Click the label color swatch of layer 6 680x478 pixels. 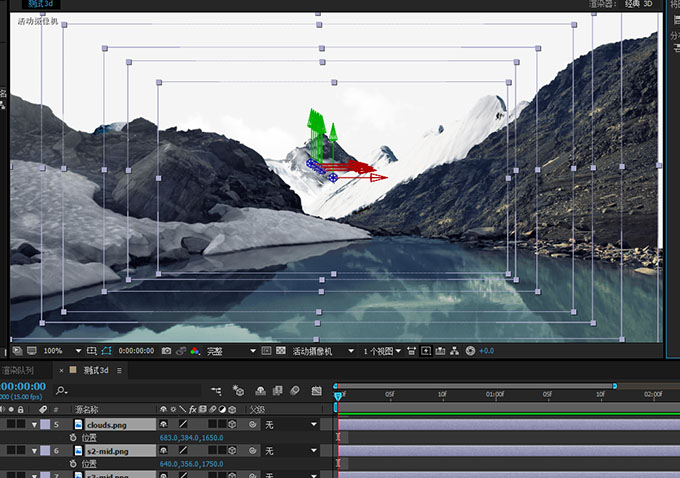pyautogui.click(x=45, y=451)
